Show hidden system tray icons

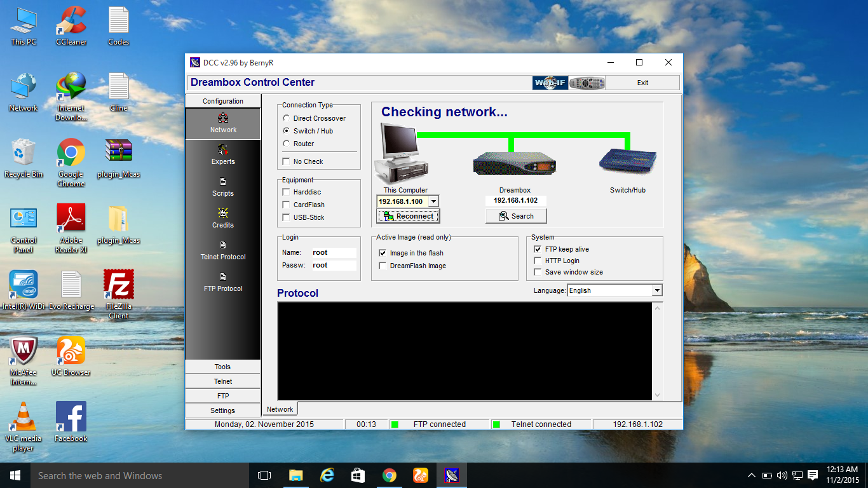(x=752, y=475)
